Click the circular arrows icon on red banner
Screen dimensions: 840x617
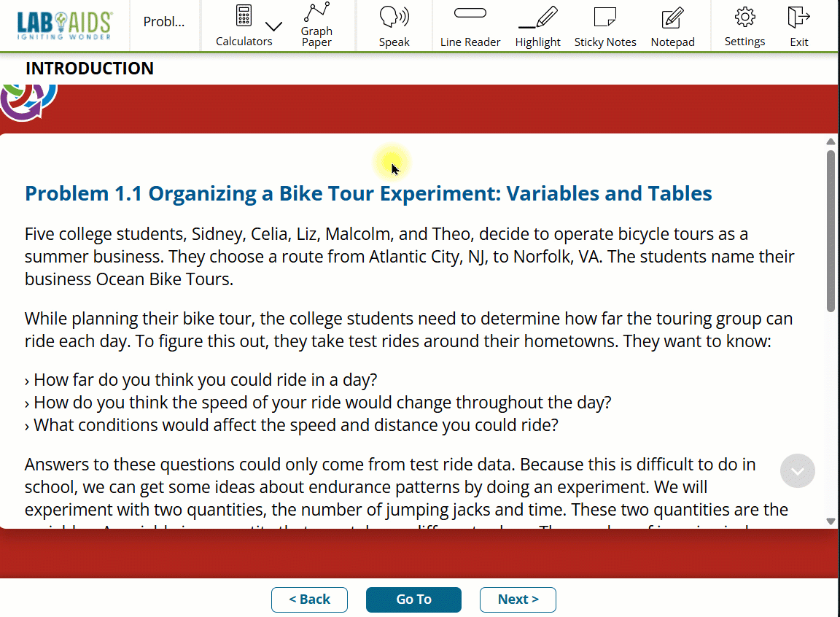[x=28, y=101]
